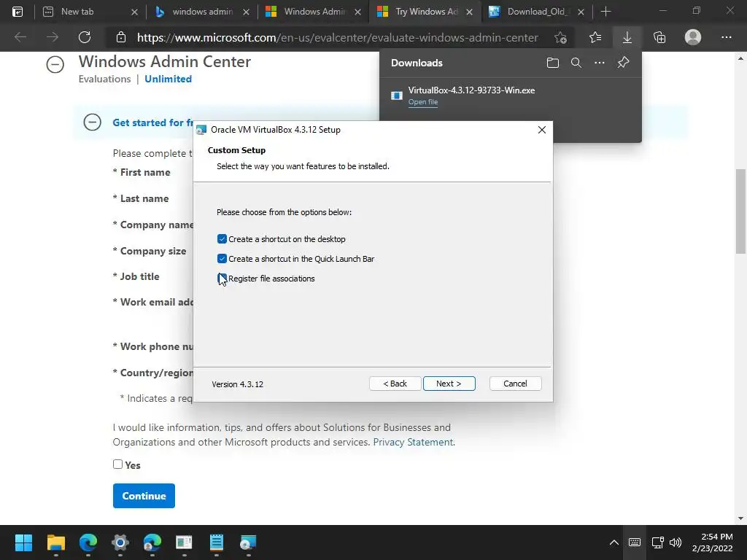The height and width of the screenshot is (560, 747).
Task: Collapse the Get started for free section
Action: pyautogui.click(x=93, y=122)
